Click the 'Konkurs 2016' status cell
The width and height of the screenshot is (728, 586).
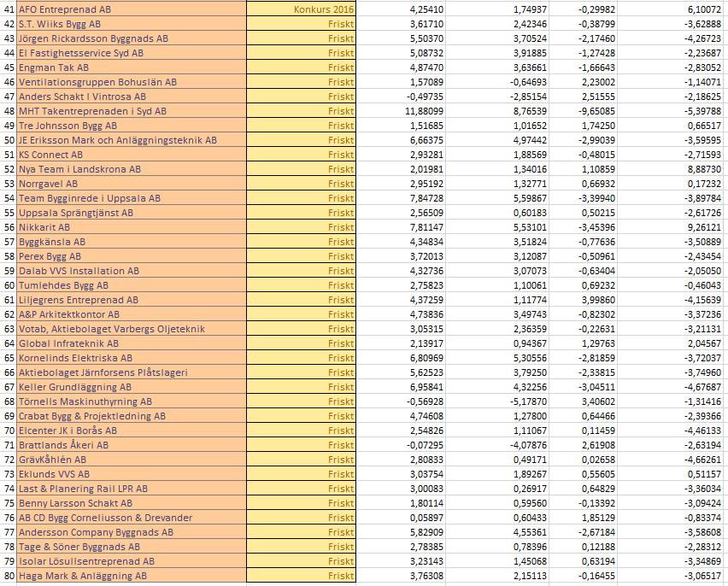pos(301,9)
